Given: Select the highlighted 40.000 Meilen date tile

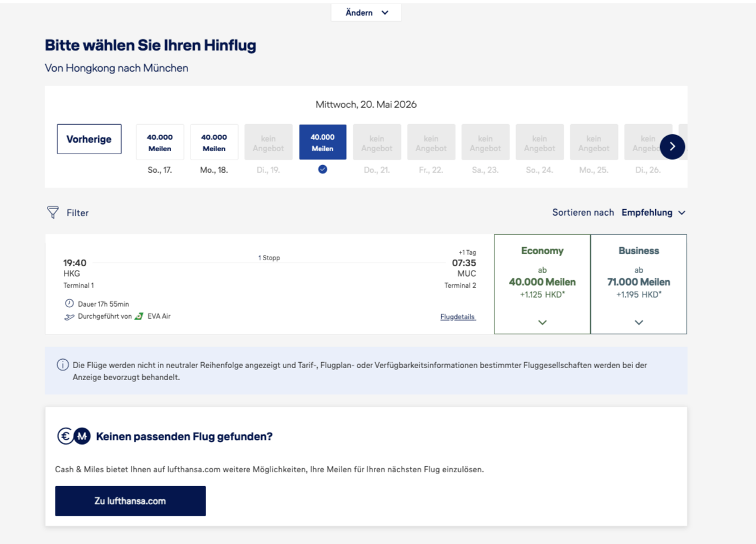Looking at the screenshot, I should [x=323, y=142].
